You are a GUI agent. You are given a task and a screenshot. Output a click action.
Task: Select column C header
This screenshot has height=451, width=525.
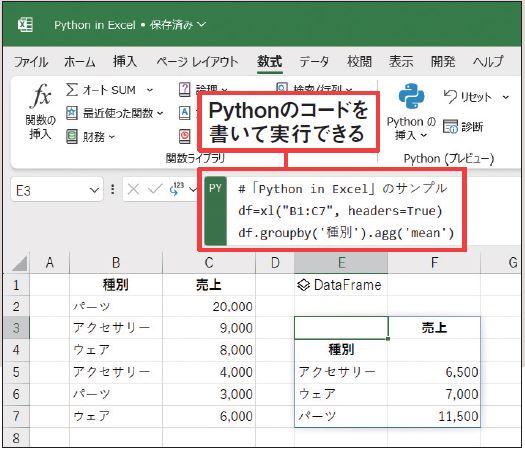click(x=209, y=263)
